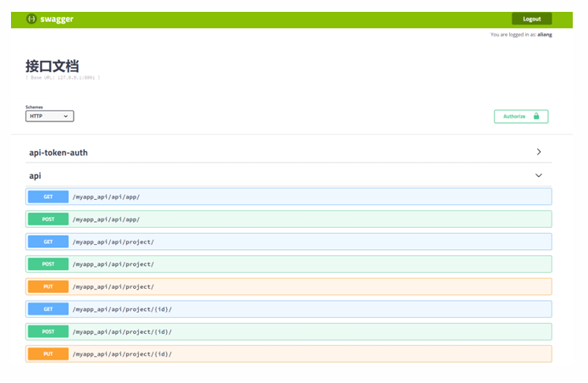Open the Schemes HTTP dropdown
Viewport: 588px width, 383px height.
(50, 116)
